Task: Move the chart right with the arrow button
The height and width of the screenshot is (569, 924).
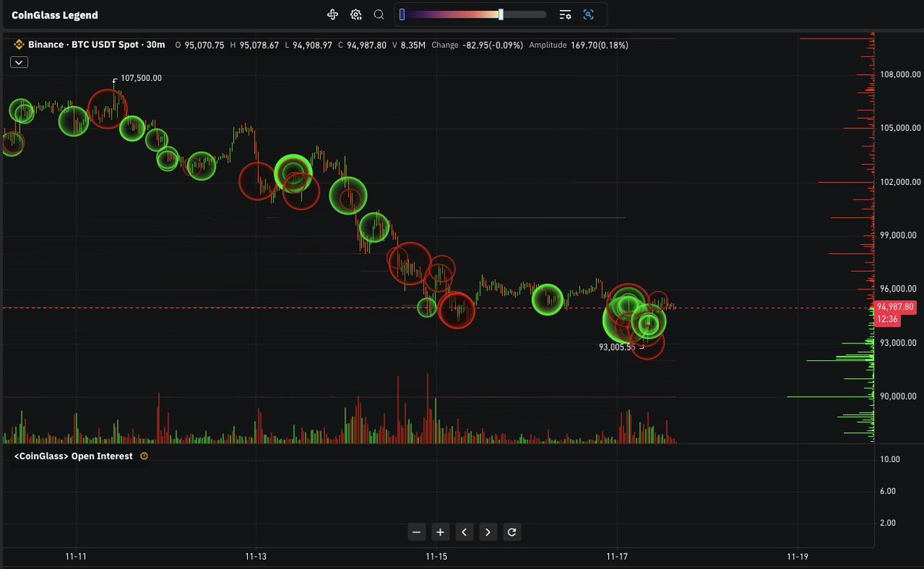Action: (x=488, y=531)
